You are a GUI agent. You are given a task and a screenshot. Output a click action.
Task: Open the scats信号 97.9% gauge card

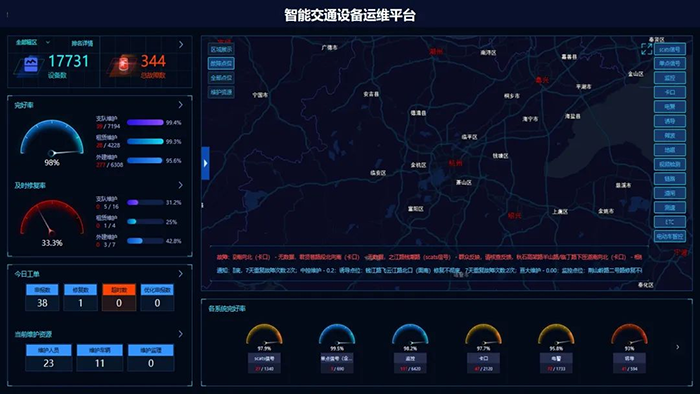pyautogui.click(x=264, y=348)
